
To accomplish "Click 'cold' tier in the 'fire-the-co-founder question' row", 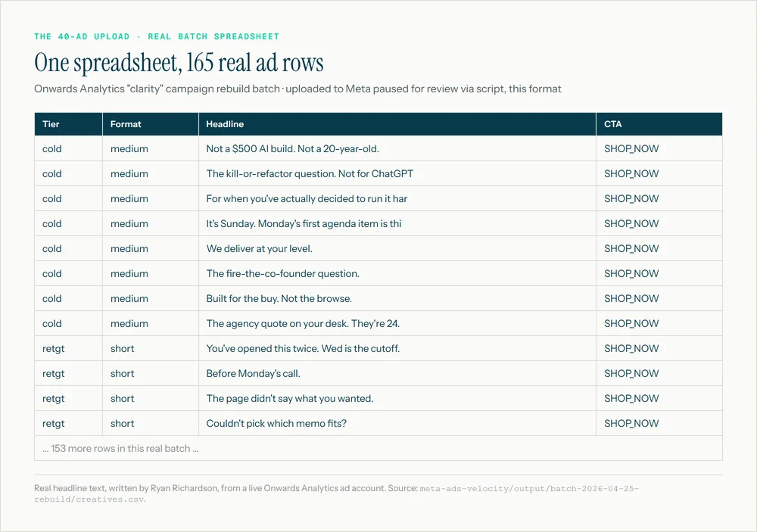I will 51,274.
